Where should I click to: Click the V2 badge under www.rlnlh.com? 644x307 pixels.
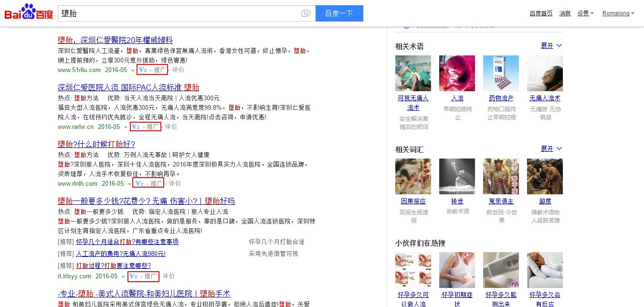coord(139,184)
